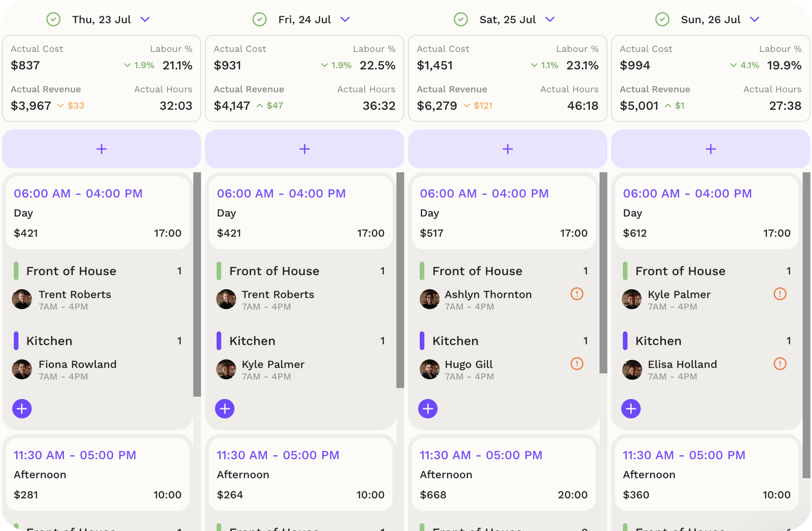
Task: Add a shift using Friday's wide plus bar
Action: pyautogui.click(x=304, y=149)
